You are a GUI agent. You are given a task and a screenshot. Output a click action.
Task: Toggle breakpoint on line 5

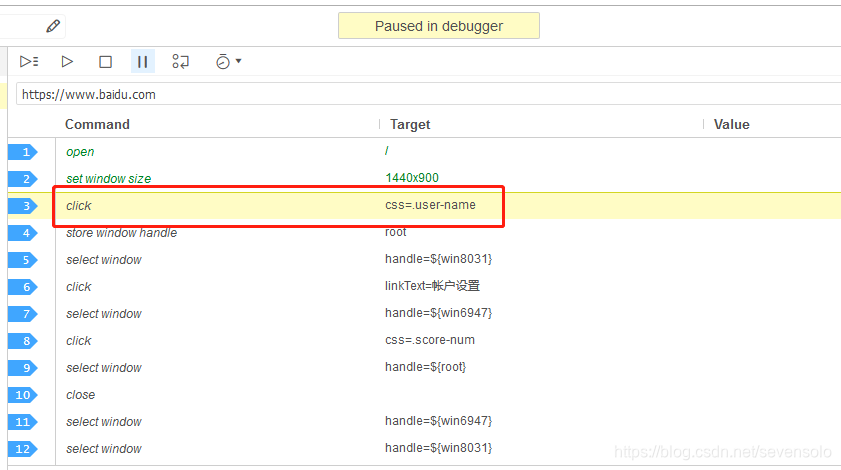pos(23,260)
